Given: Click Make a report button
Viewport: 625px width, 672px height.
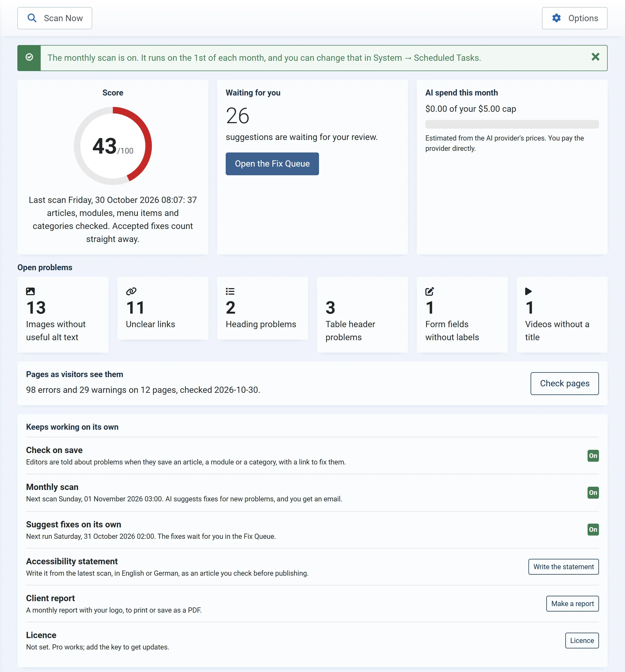Looking at the screenshot, I should coord(572,603).
